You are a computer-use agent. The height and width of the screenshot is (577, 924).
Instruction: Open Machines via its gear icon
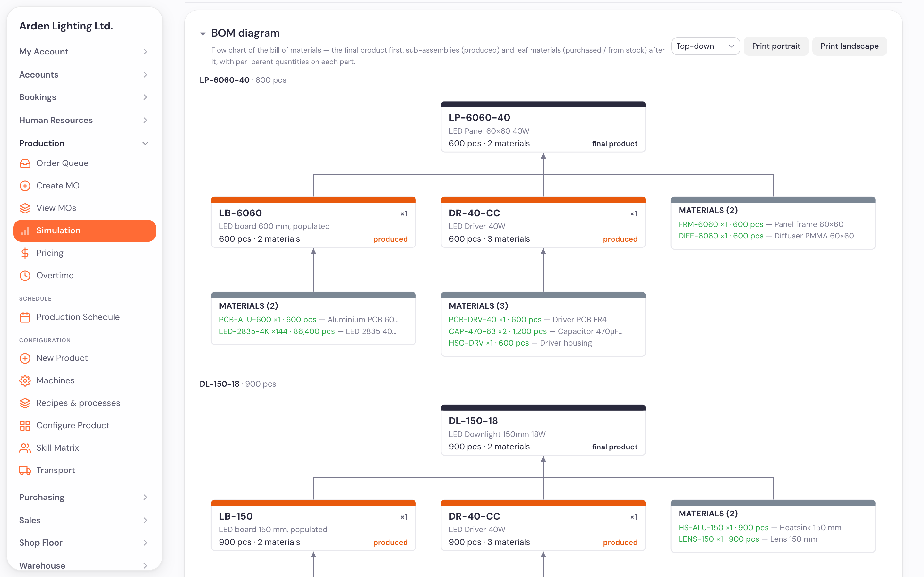pos(25,381)
